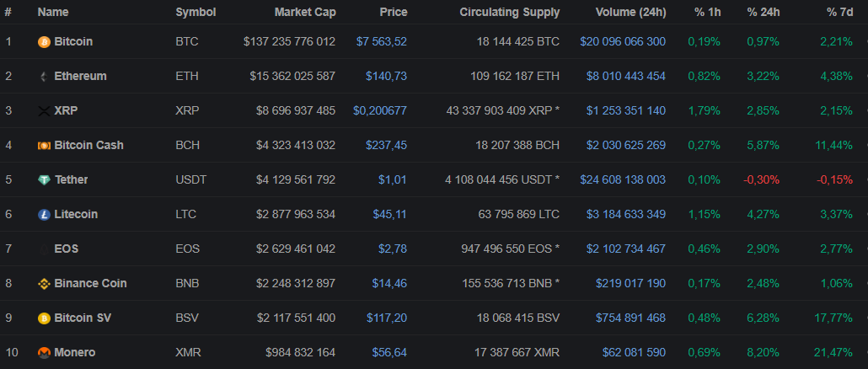Open Tether 24h volume link
Image resolution: width=868 pixels, height=369 pixels.
[623, 179]
